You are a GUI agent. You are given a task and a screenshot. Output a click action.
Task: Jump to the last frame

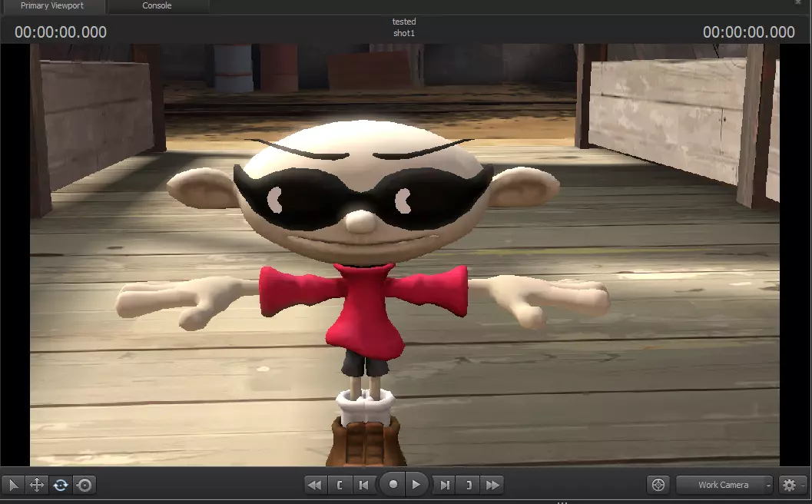click(493, 485)
